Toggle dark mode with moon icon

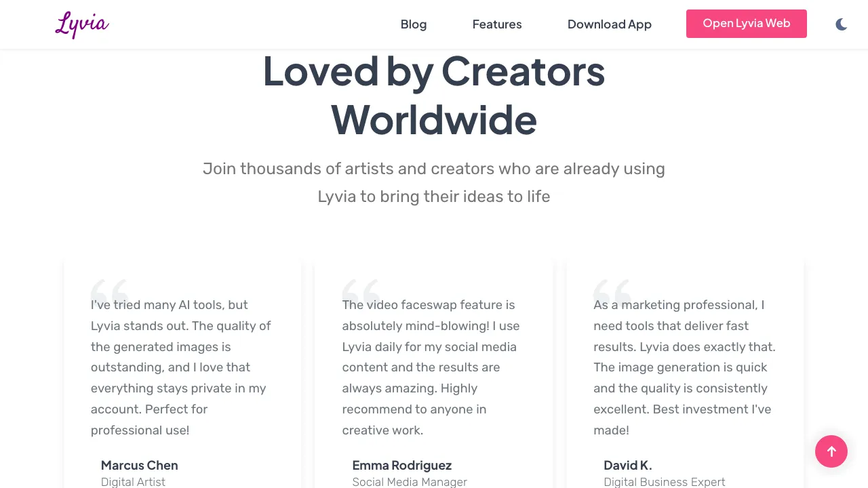click(x=841, y=24)
